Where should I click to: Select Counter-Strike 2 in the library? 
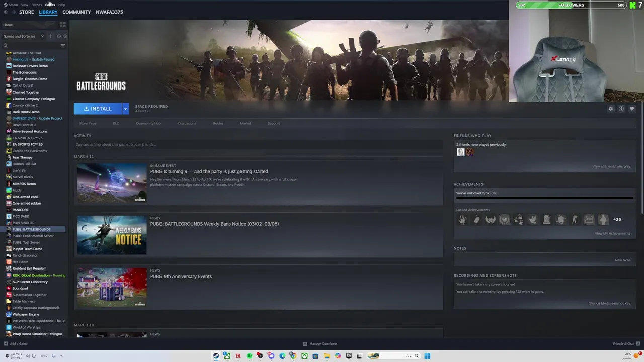coord(25,105)
